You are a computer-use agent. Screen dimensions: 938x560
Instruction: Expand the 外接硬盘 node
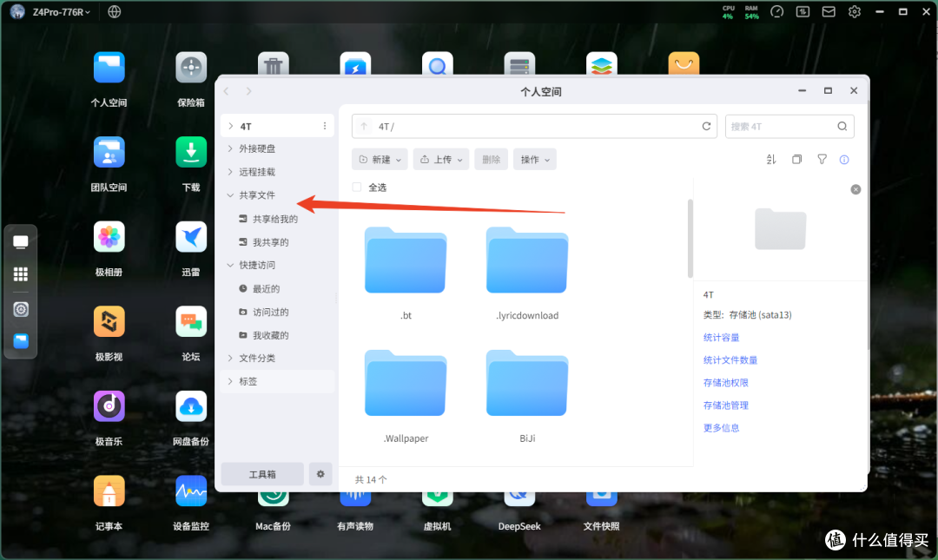coord(230,148)
